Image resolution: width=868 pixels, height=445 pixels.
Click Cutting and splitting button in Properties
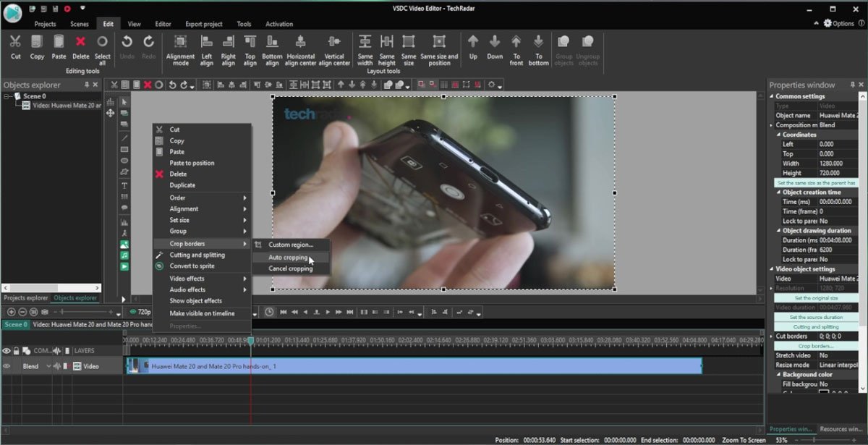[816, 327]
